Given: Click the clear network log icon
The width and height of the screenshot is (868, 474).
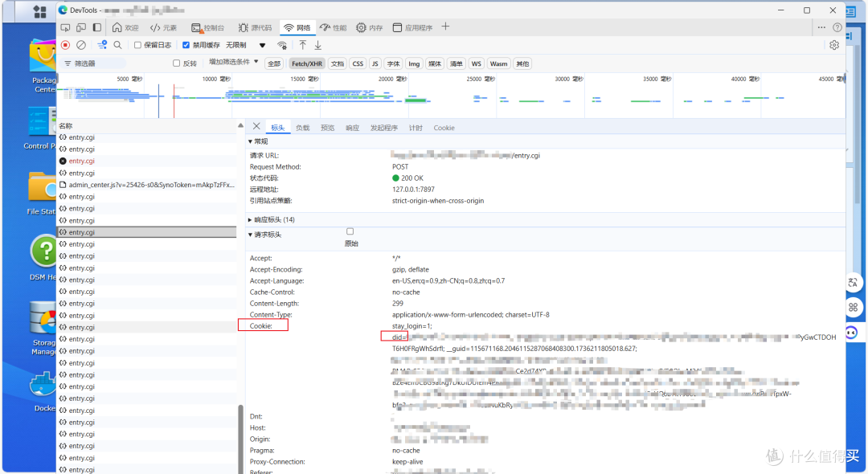Looking at the screenshot, I should coord(80,45).
